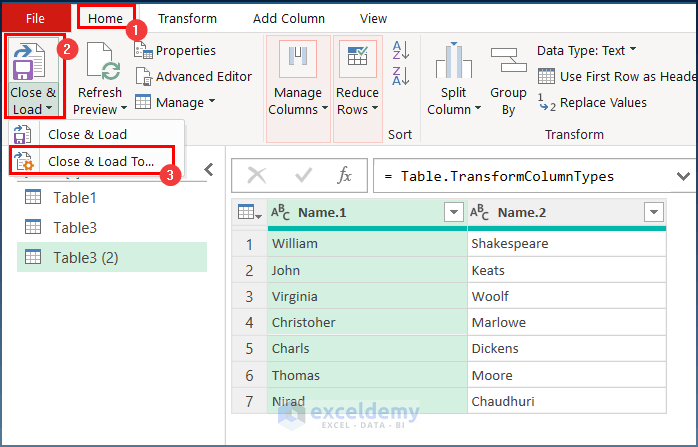
Task: Click cell 'Dickens'
Action: click(x=567, y=349)
